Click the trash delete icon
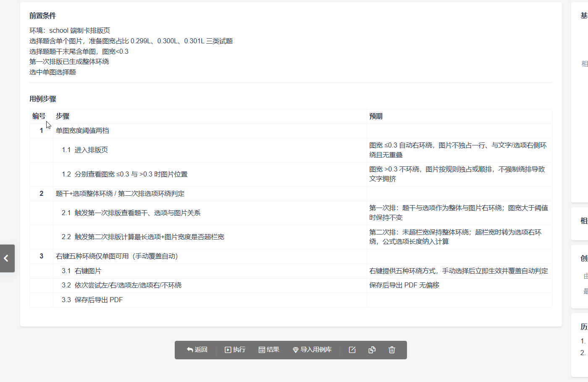Screen dimensions: 588x382 pos(392,350)
